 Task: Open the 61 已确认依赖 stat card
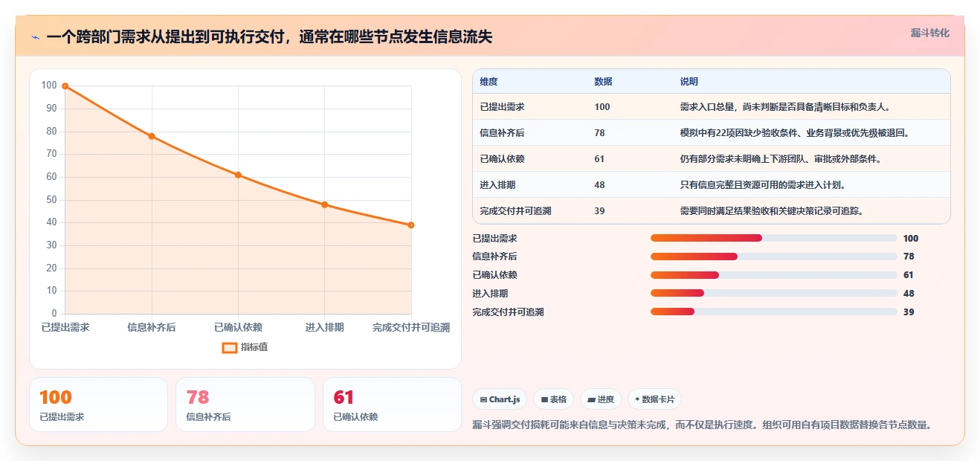392,404
